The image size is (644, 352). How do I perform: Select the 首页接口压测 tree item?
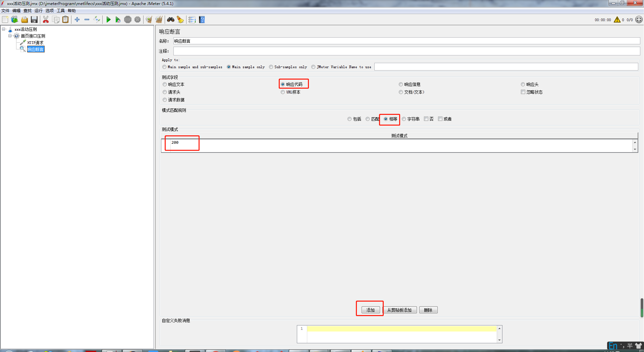(33, 36)
